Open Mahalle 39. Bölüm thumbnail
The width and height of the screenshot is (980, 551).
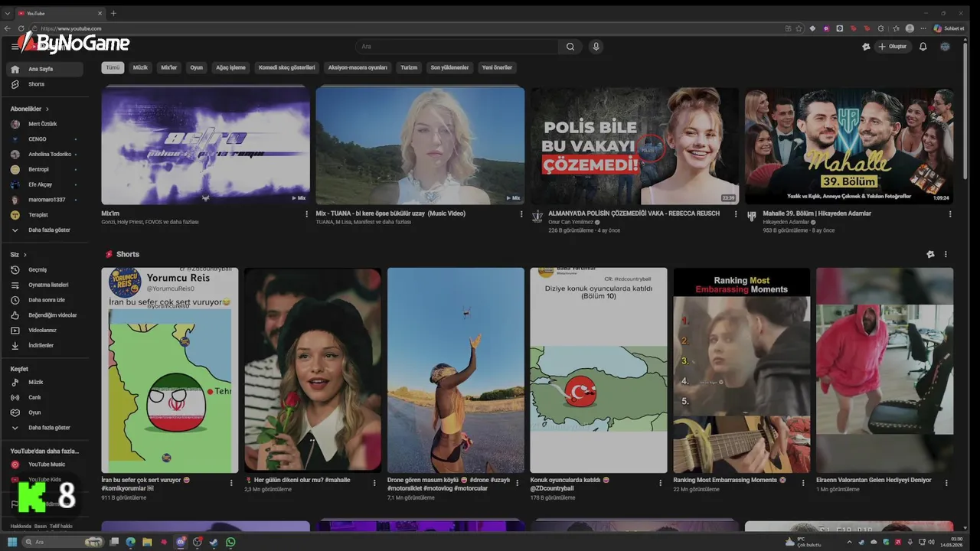coord(849,145)
